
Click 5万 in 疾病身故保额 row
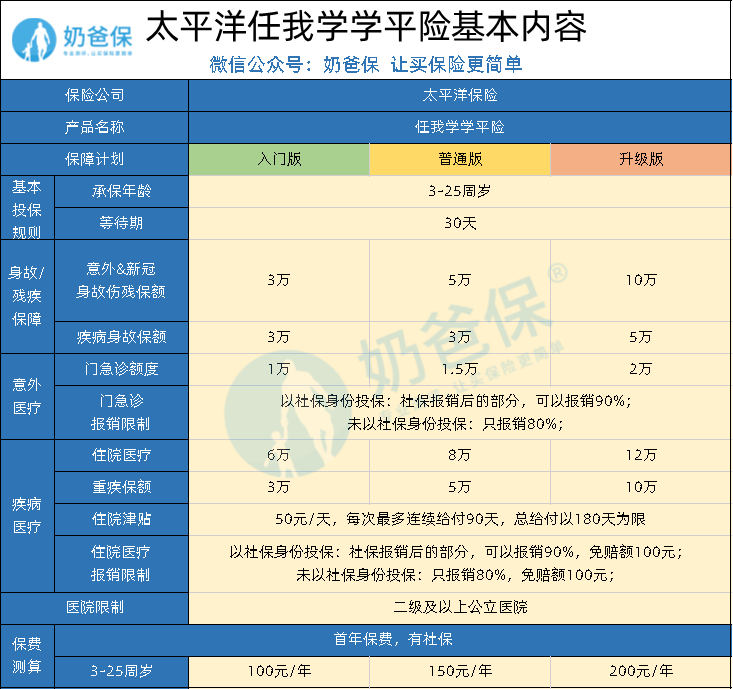point(640,337)
